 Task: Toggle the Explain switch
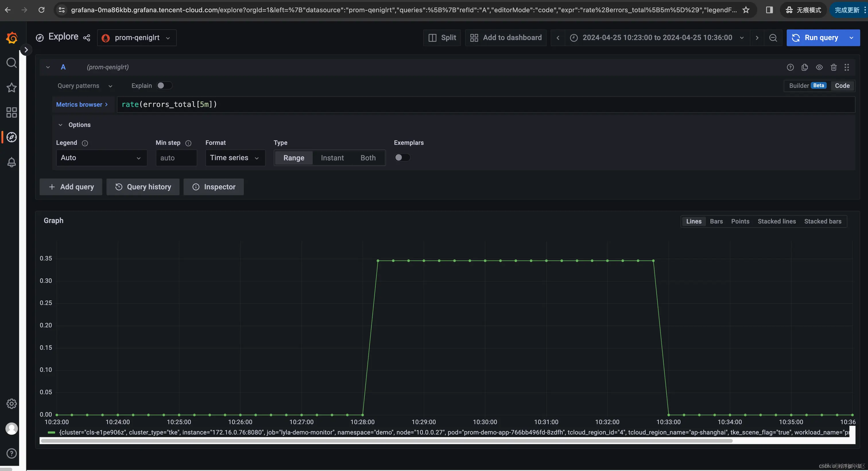[x=164, y=85]
